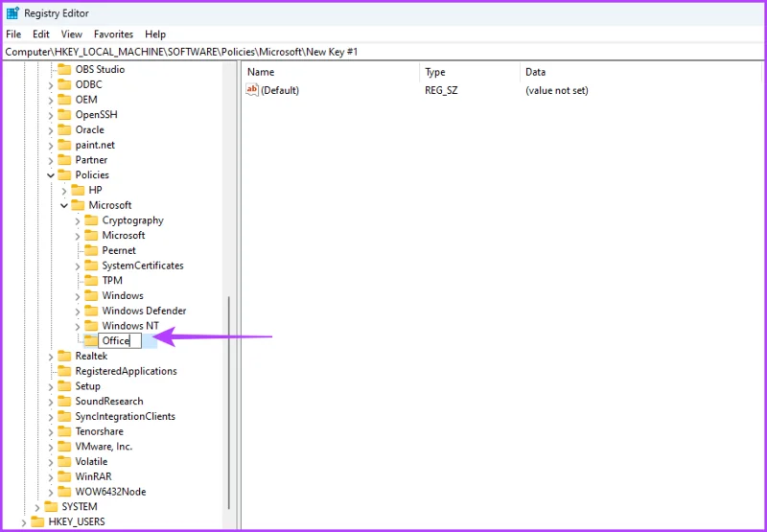Click the (Default) value name
This screenshot has height=532, width=767.
280,90
